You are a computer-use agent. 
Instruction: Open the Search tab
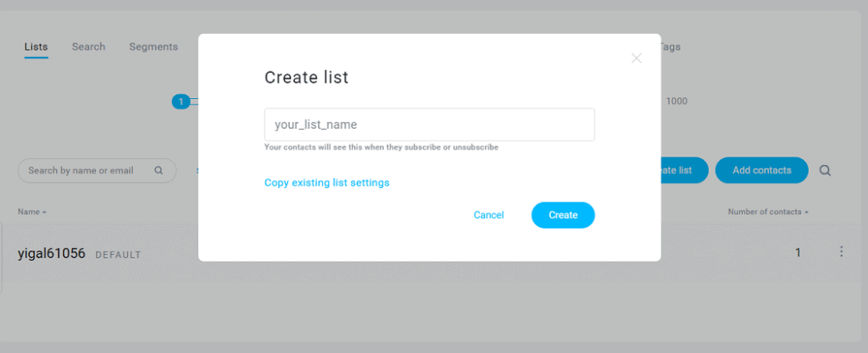[88, 47]
